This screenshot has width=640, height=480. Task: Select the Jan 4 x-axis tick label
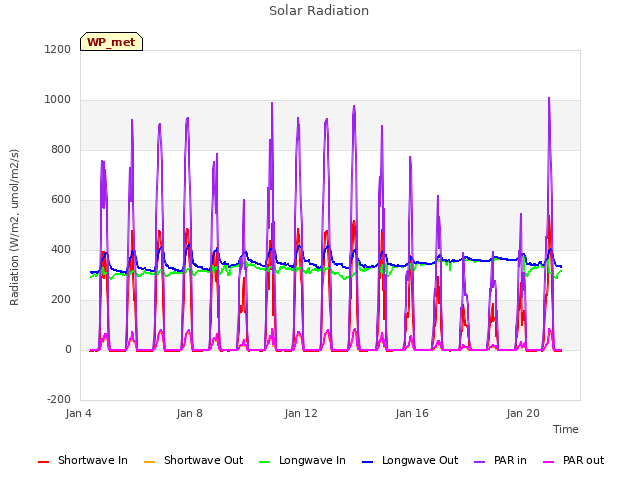[78, 413]
